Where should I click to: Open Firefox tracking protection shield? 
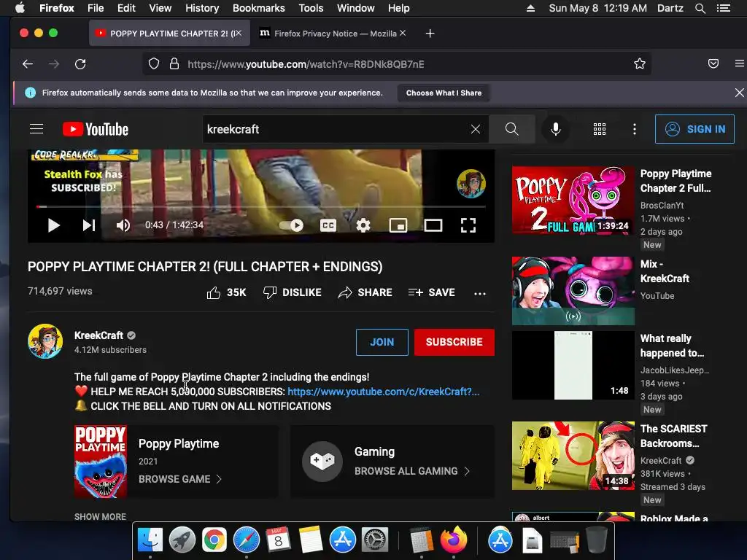click(153, 64)
